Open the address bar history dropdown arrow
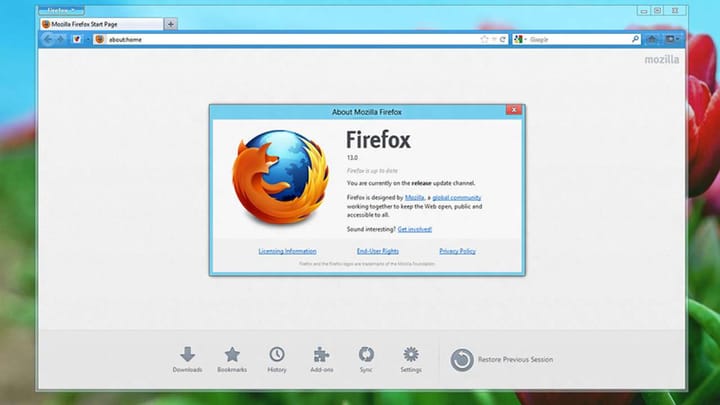Viewport: 720px width, 405px height. (494, 39)
